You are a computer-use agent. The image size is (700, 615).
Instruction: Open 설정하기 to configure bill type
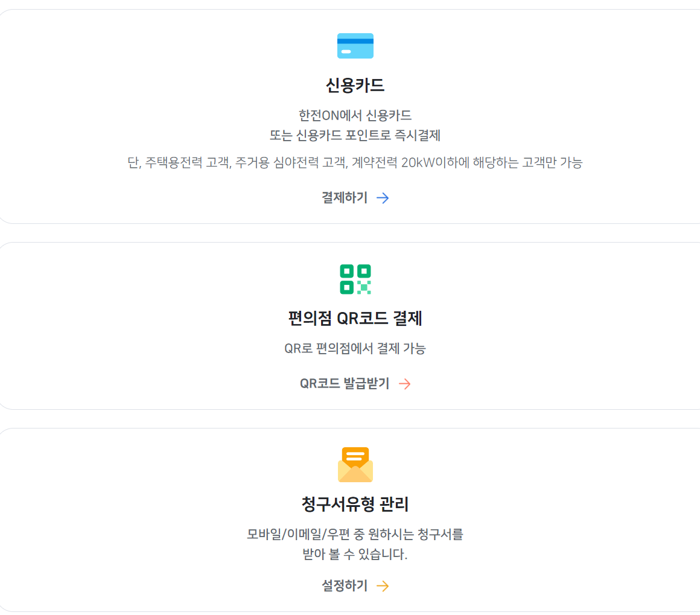pos(343,585)
